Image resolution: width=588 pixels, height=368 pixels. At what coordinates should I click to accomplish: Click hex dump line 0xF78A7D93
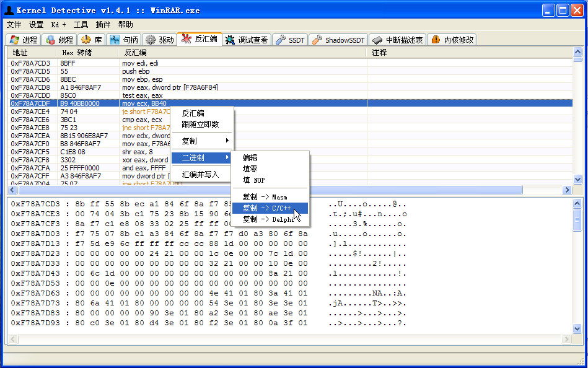(209, 323)
